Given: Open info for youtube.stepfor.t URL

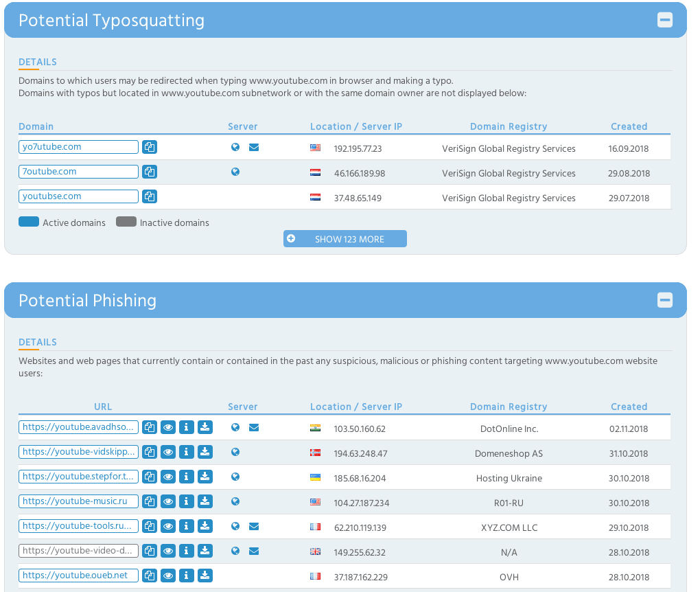Looking at the screenshot, I should [x=186, y=477].
